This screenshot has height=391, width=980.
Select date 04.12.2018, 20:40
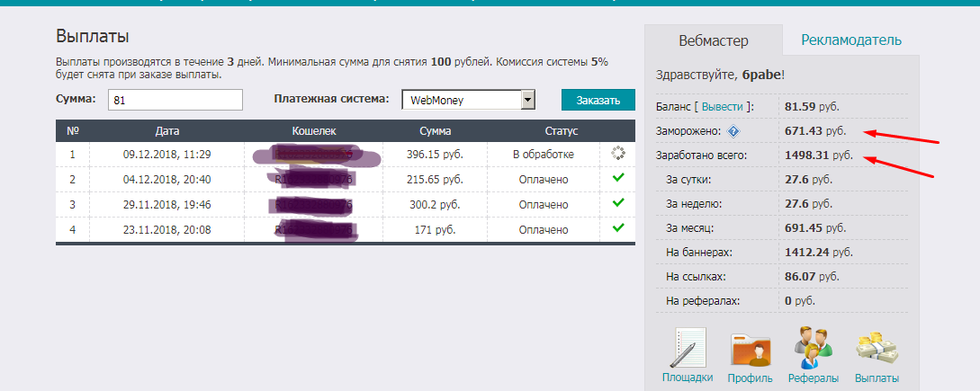pos(166,179)
